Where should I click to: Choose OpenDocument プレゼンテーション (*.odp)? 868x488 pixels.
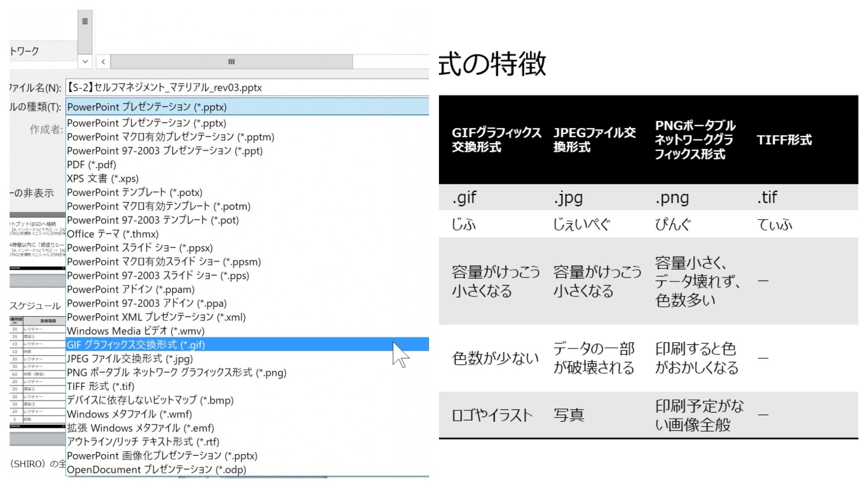tap(247, 469)
